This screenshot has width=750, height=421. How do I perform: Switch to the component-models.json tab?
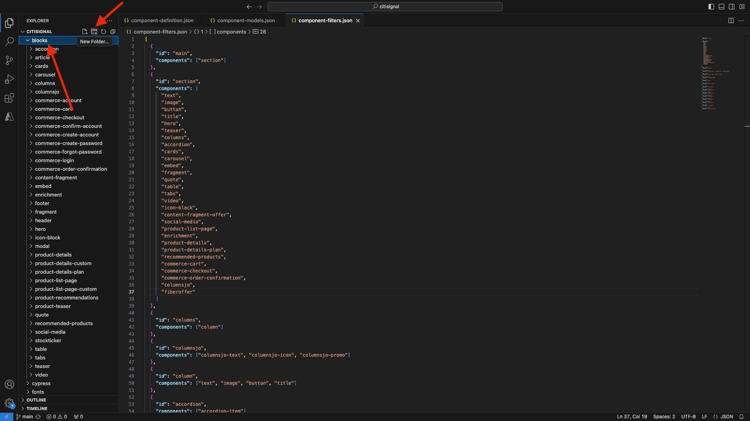tap(243, 21)
